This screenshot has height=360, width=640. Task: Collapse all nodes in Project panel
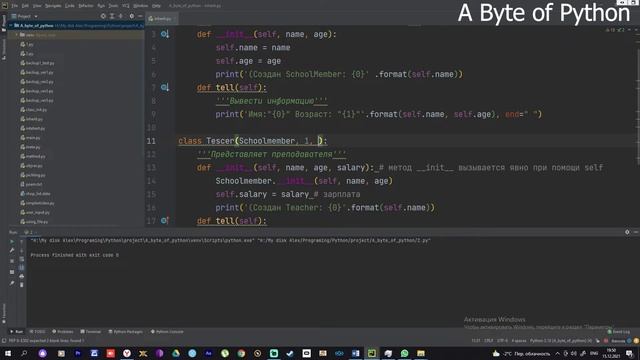tap(121, 16)
